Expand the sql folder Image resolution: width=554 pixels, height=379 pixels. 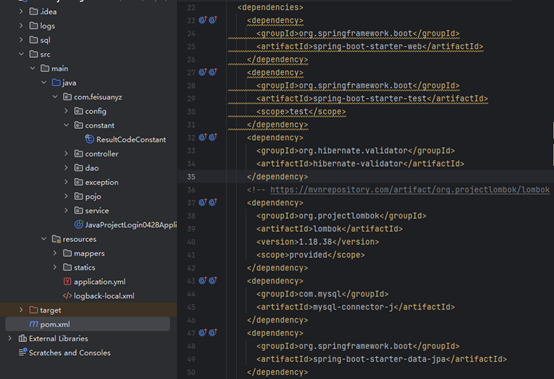21,40
